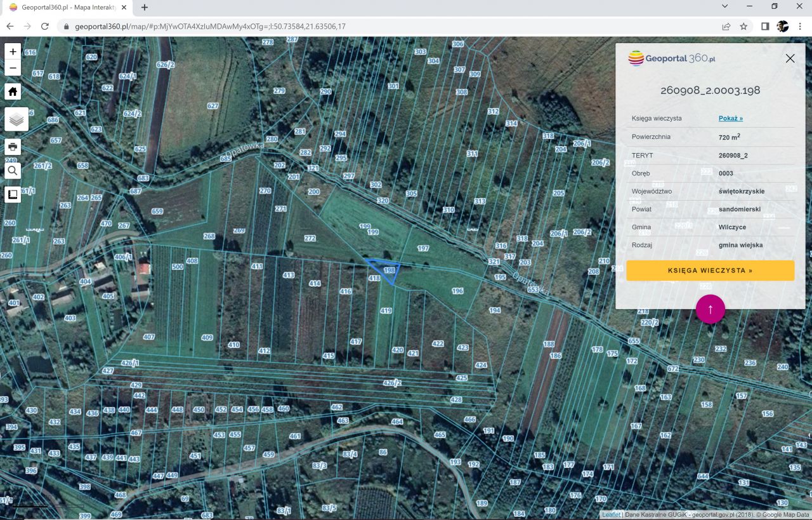
Task: Click the 'Pokaż »' land register link
Action: point(730,118)
